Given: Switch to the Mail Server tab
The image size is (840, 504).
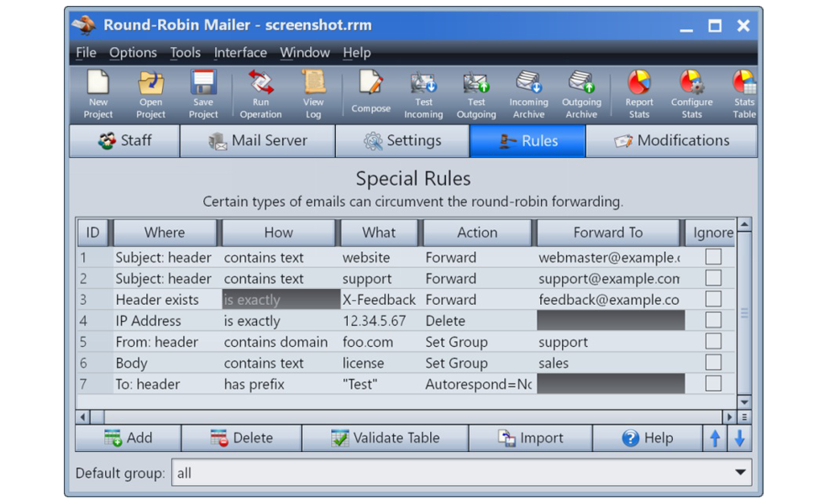Looking at the screenshot, I should [256, 140].
